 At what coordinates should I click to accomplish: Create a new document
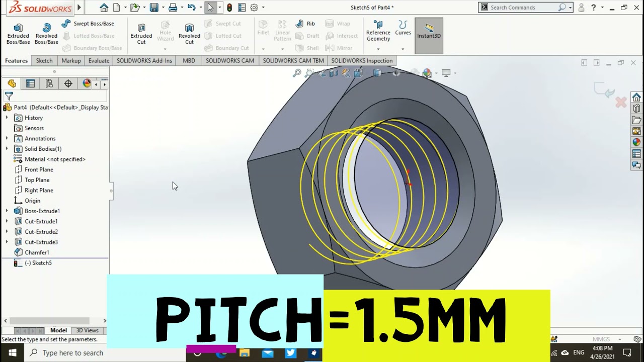coord(117,8)
